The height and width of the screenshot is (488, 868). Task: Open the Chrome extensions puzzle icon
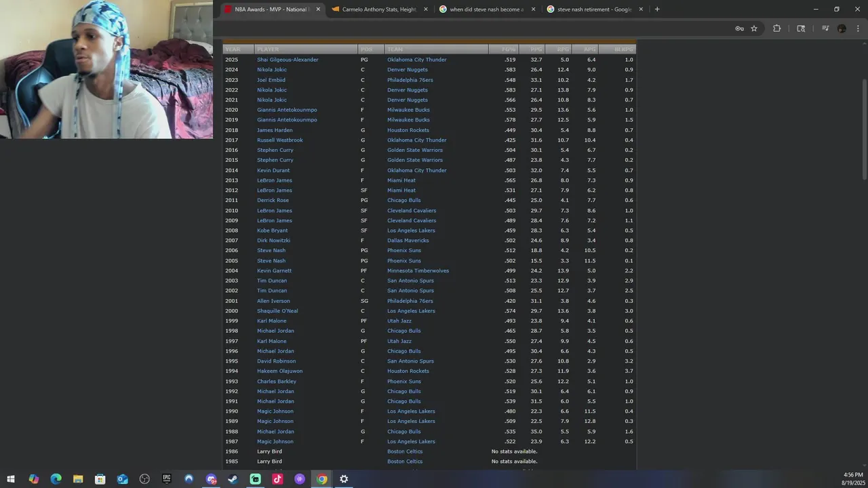(777, 28)
